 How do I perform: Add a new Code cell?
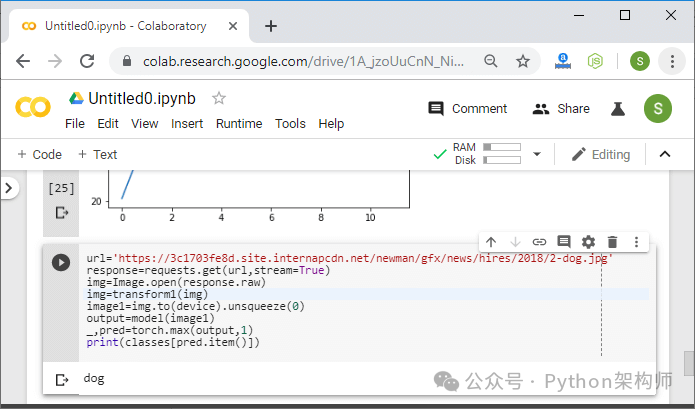click(39, 155)
